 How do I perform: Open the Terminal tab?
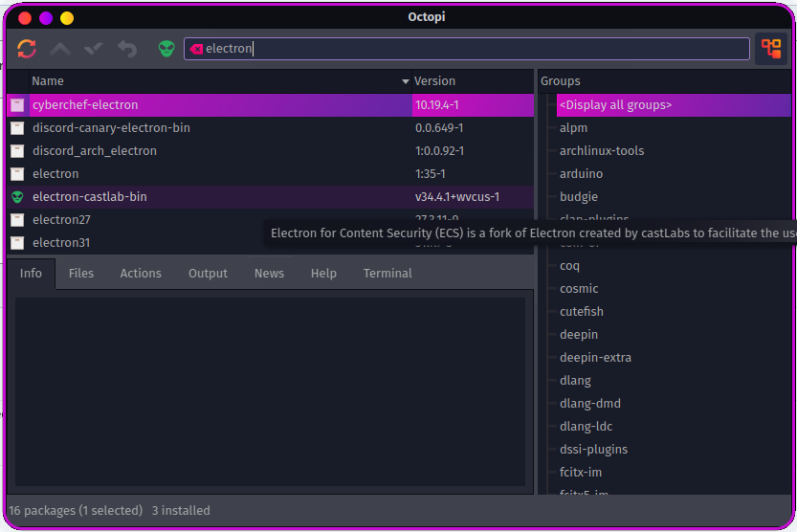point(387,274)
